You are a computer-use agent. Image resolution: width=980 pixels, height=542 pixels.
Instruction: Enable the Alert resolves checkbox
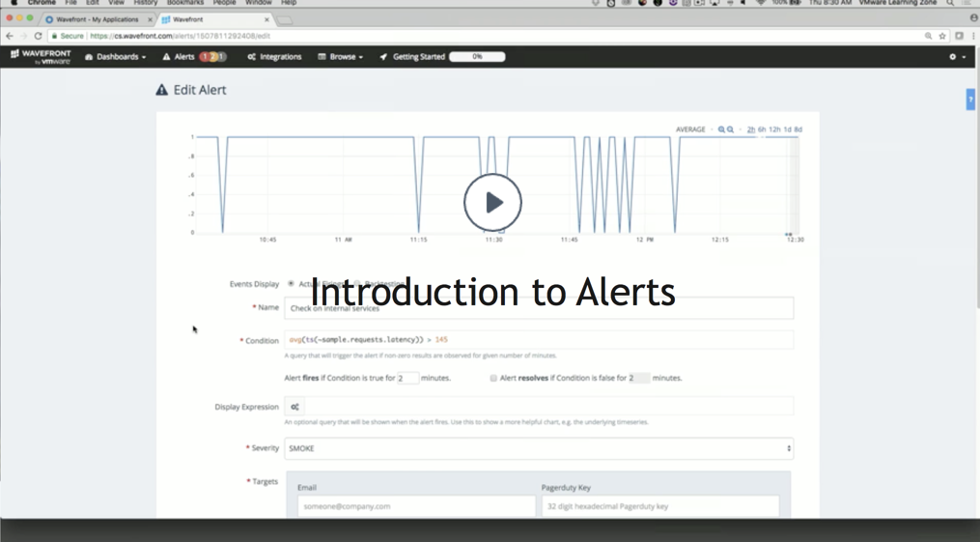pyautogui.click(x=493, y=378)
